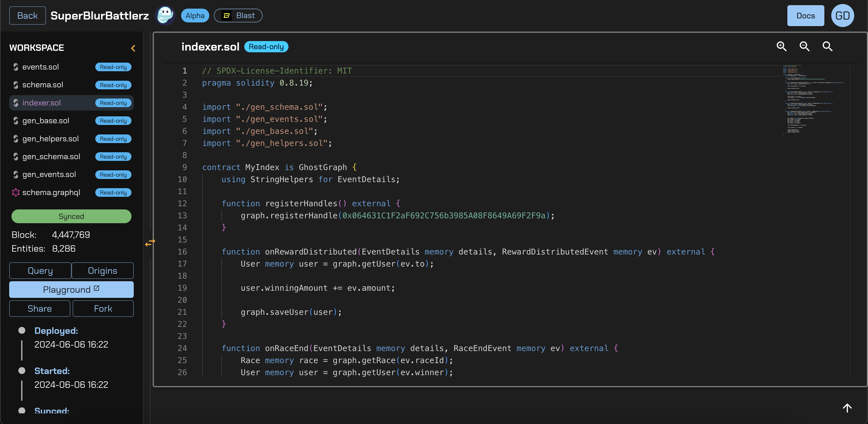Click the orange panel resize arrows handle
The width and height of the screenshot is (868, 424).
click(150, 242)
